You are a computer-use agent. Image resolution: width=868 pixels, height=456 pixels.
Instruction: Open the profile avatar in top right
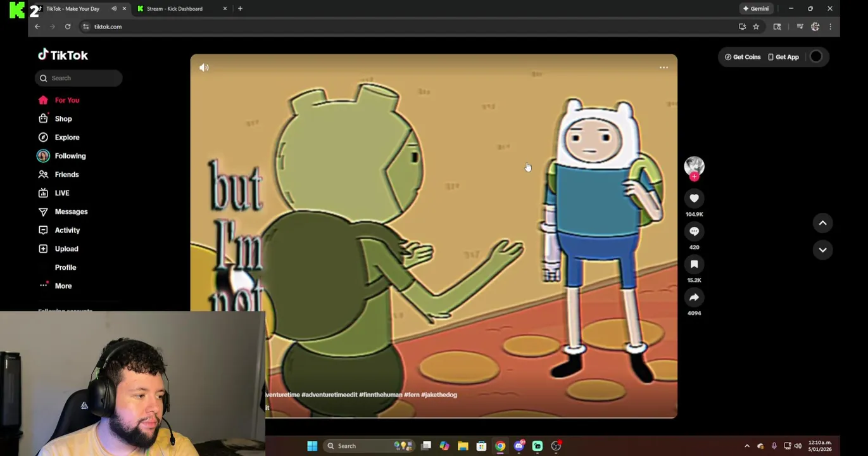point(816,57)
